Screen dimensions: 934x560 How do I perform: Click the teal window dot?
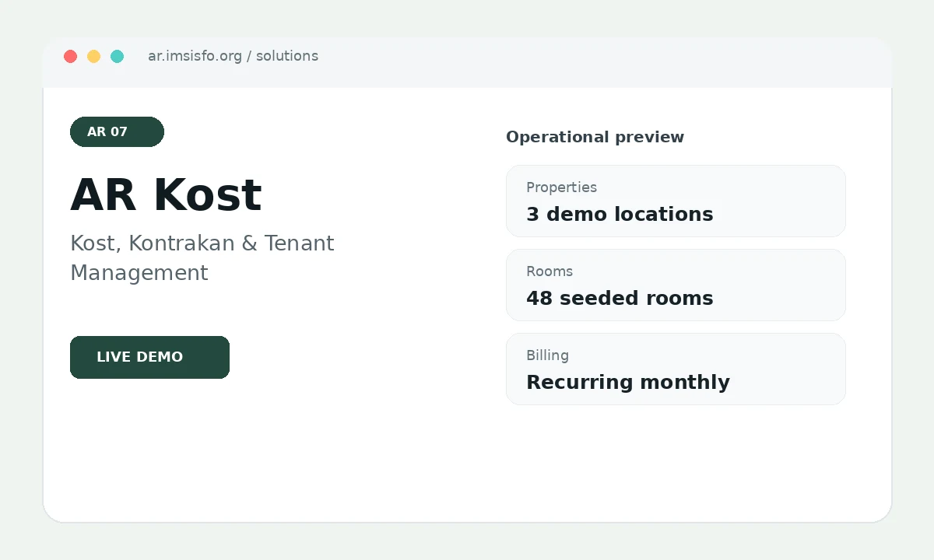118,56
